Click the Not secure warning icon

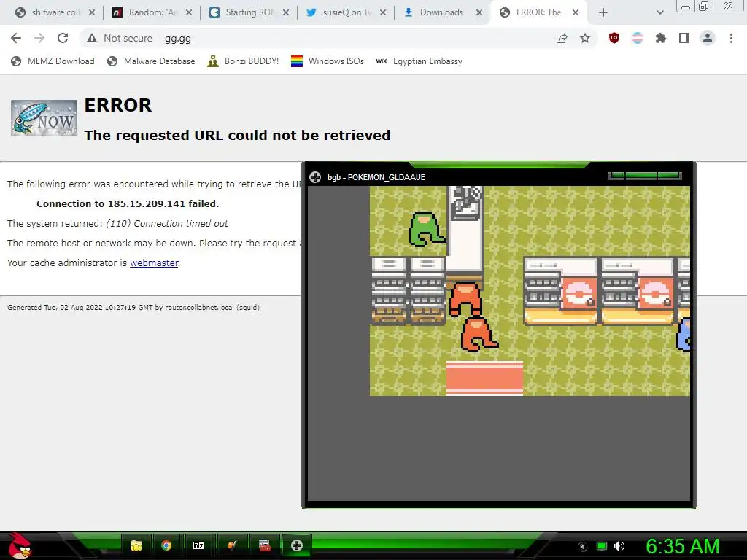(x=92, y=38)
